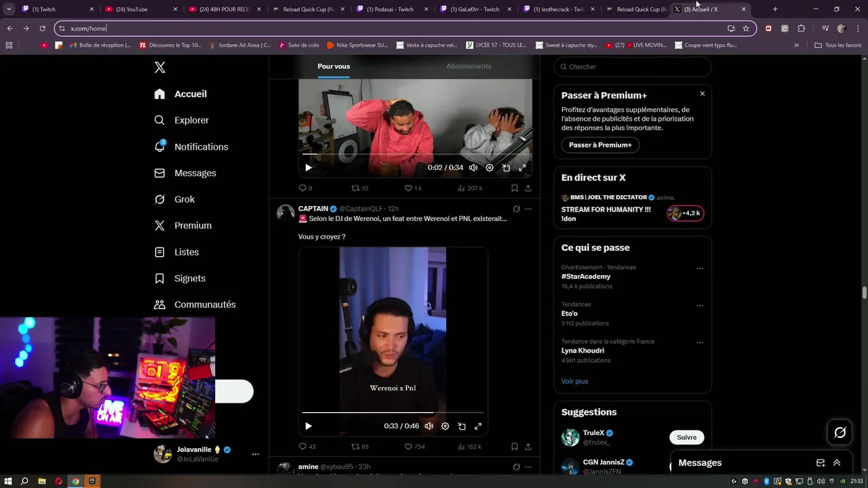Share the post with 152 k views
868x488 pixels.
click(x=528, y=447)
